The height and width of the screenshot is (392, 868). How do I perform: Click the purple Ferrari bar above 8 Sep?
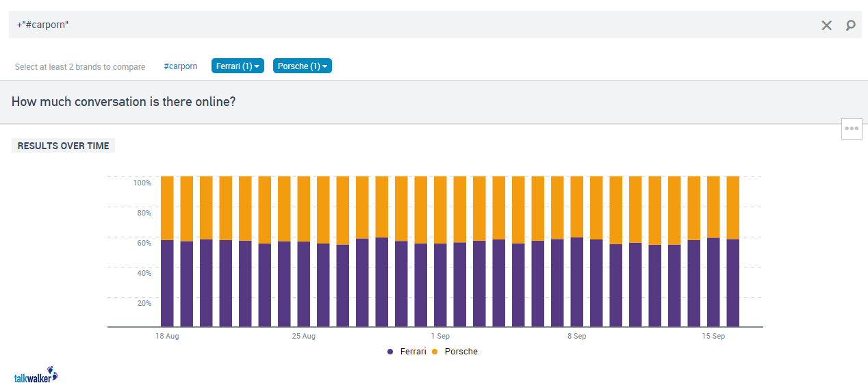(x=577, y=282)
